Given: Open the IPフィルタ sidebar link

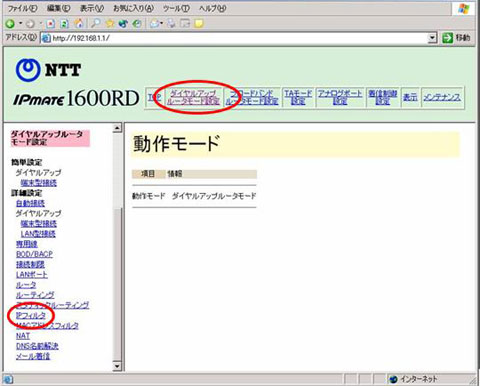Looking at the screenshot, I should pos(31,315).
